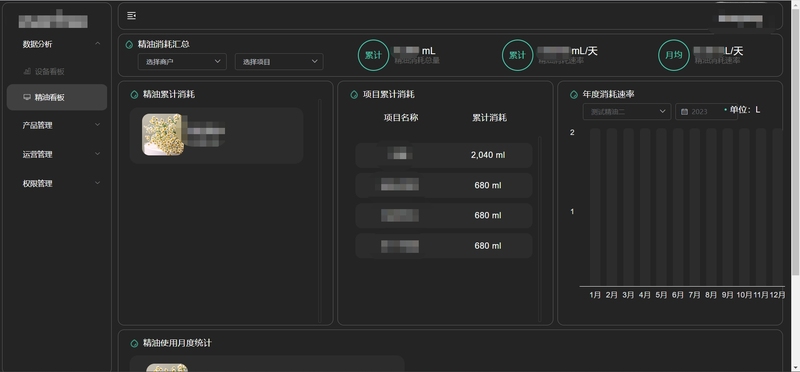Open the 选择项目 dropdown

coord(279,62)
